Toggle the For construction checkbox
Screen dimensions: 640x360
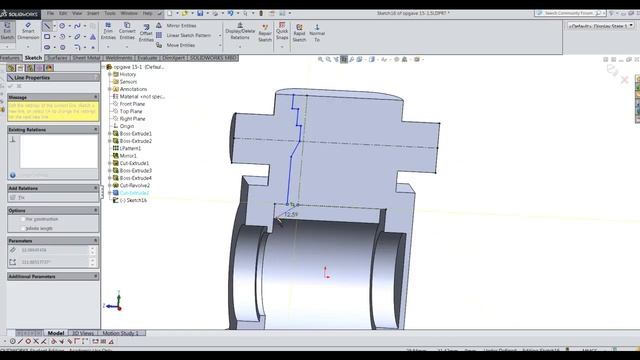point(22,219)
